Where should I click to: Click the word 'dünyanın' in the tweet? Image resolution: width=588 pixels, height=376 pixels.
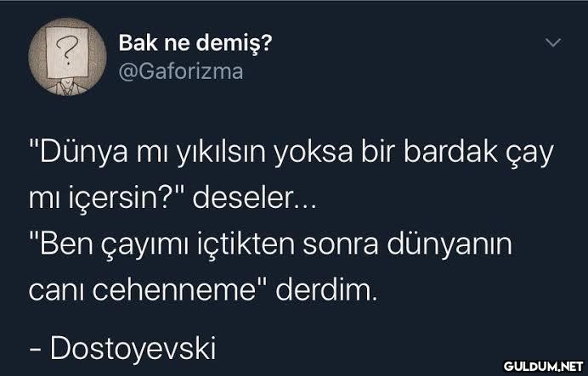tap(449, 245)
